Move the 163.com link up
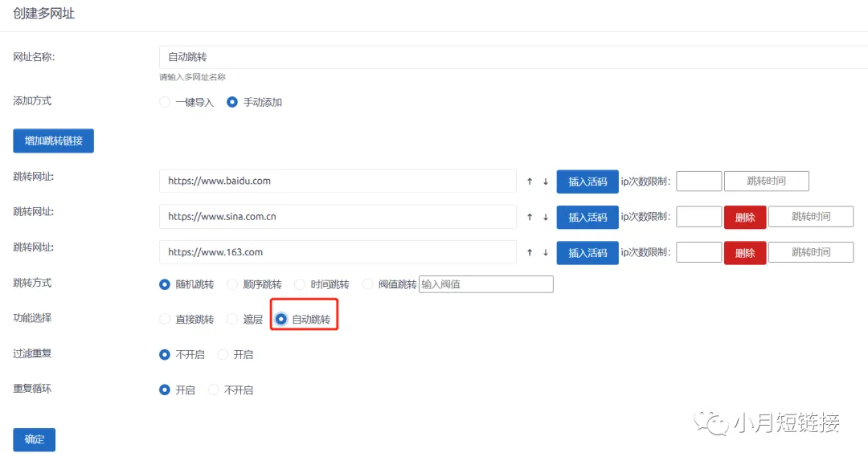Screen dimensions: 868x461 click(x=530, y=252)
